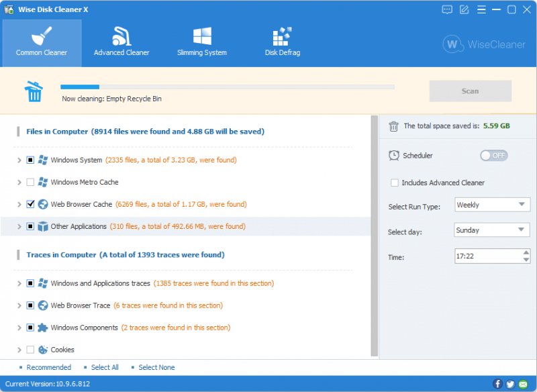Viewport: 537px width, 392px height.
Task: Expand the Other Applications row
Action: click(19, 226)
